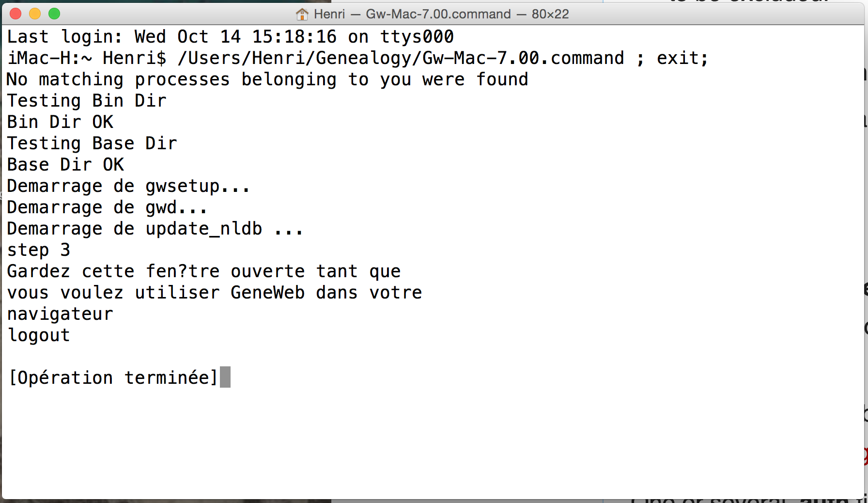Click 'Demarrage de update_nldb' line

[155, 229]
